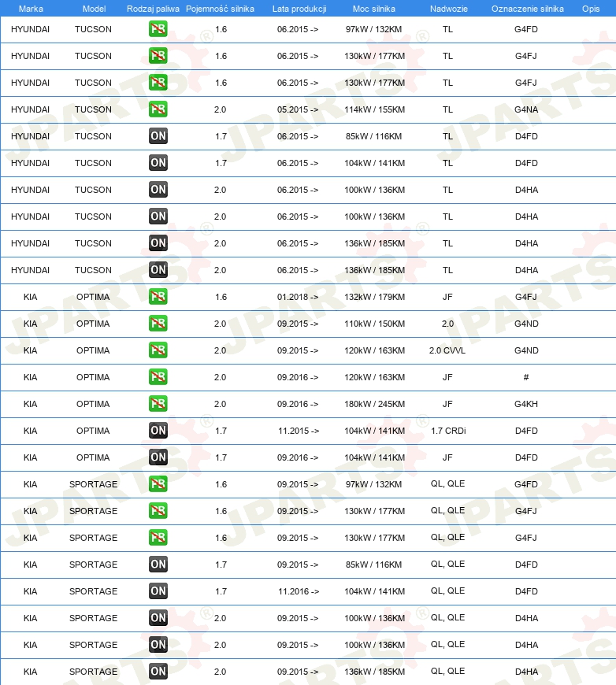This screenshot has height=685, width=616.
Task: Click the Pojemność silnika column header
Action: (220, 9)
